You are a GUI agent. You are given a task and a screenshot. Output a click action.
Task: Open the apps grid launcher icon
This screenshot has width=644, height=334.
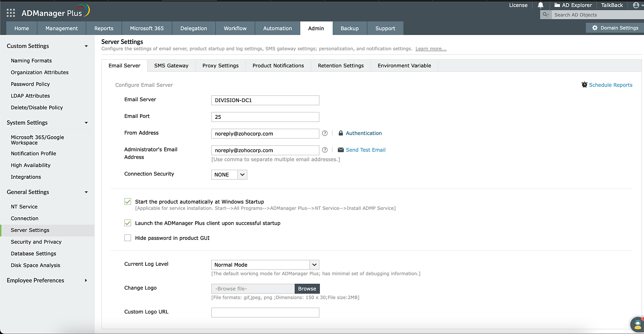coord(11,13)
